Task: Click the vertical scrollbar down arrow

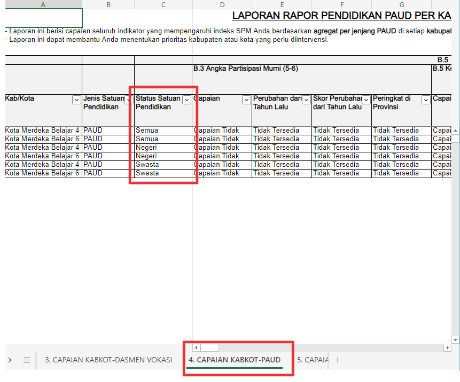Action: [455, 340]
